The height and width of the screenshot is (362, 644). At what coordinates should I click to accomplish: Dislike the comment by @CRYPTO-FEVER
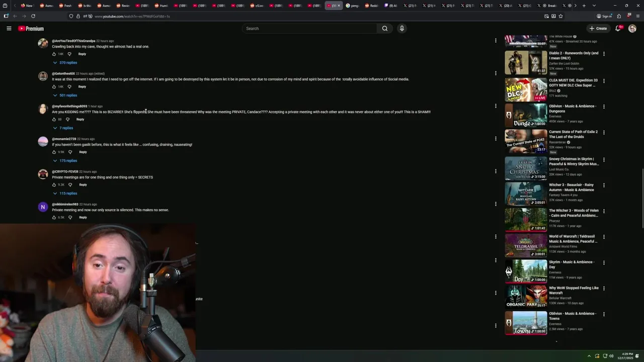(70, 185)
